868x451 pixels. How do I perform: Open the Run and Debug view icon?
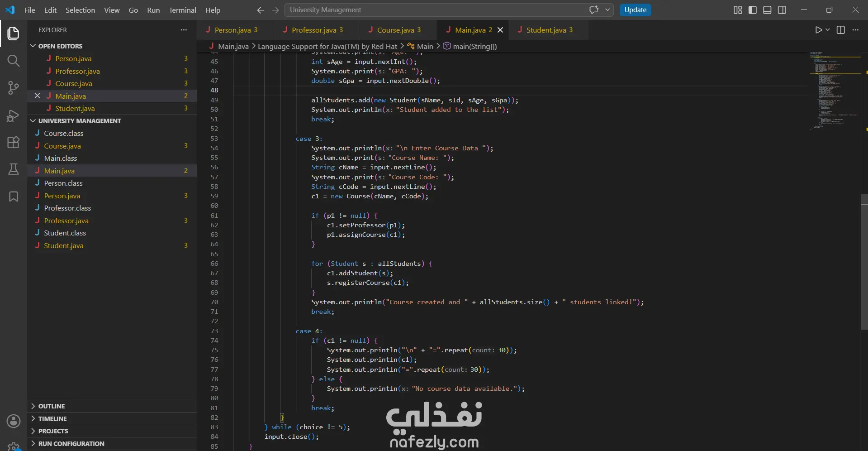coord(14,115)
